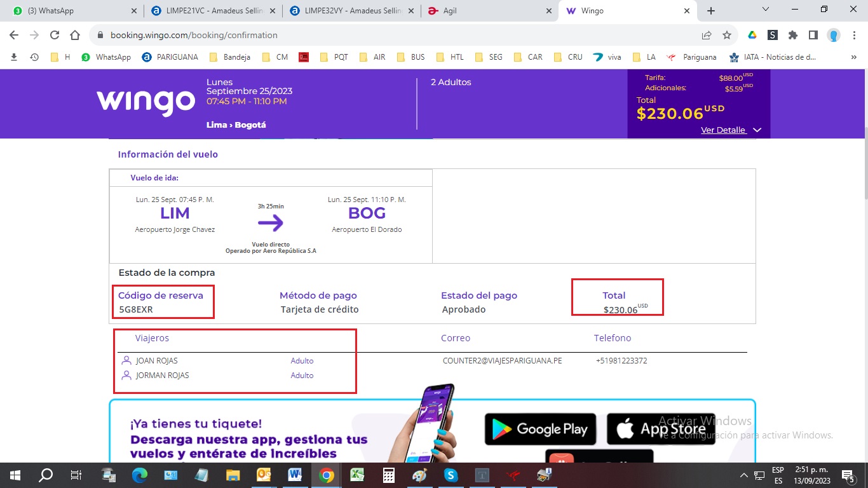Open the Google Drive extension
The image size is (868, 488).
coord(752,35)
